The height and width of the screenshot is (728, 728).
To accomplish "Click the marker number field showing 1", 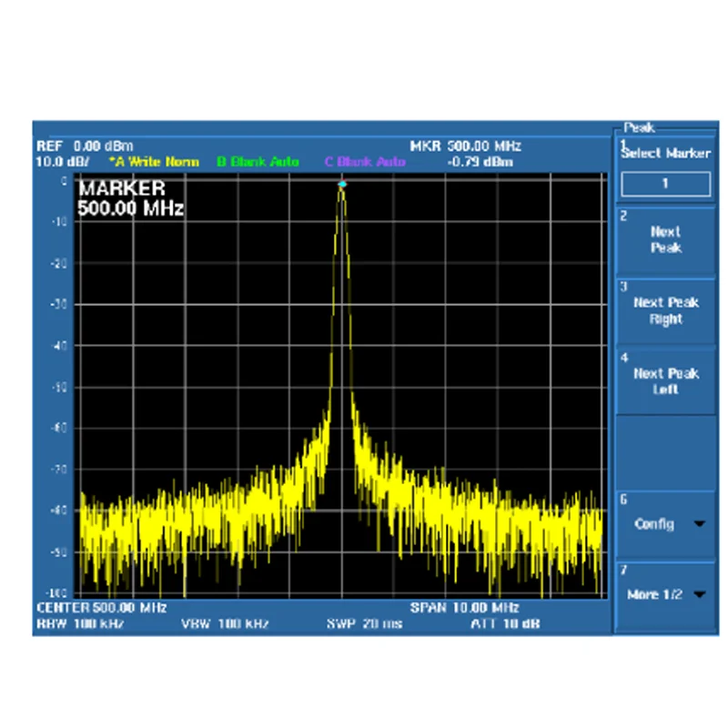I will (665, 184).
